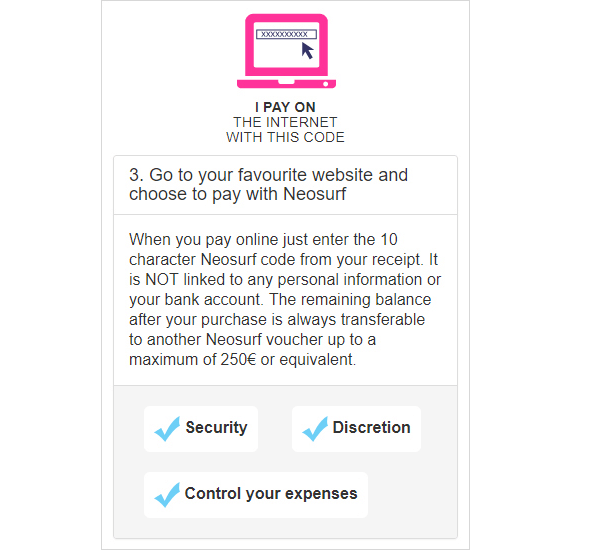This screenshot has width=602, height=554.
Task: Select the Control your expenses badge
Action: [256, 495]
